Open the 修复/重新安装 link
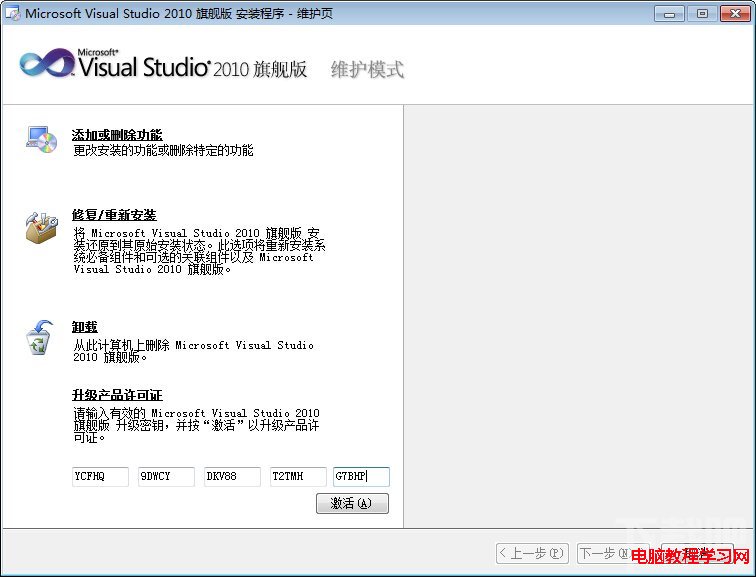756x577 pixels. pos(114,215)
